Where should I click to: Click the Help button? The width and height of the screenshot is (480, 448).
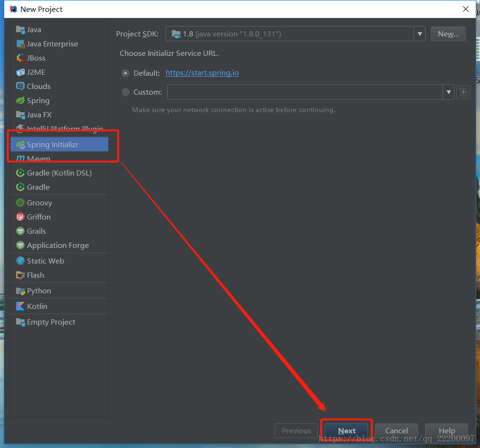pyautogui.click(x=447, y=430)
